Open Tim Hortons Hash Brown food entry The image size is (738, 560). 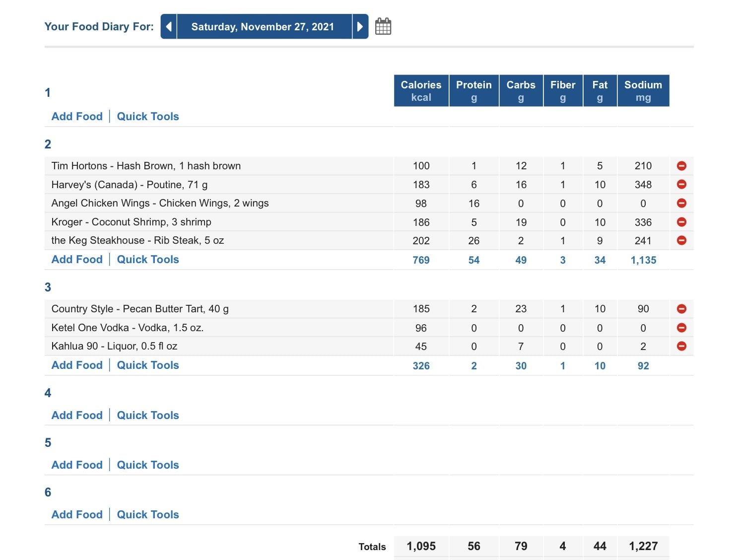[146, 166]
